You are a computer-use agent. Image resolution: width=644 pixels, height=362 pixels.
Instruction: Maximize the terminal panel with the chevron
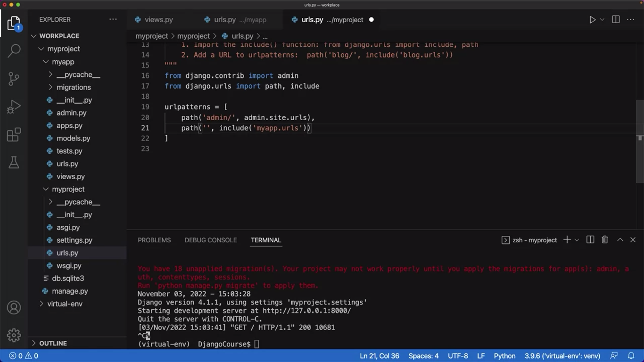[620, 240]
